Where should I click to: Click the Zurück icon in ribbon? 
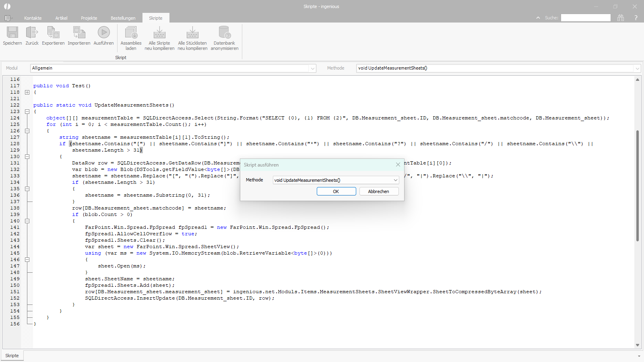(x=32, y=33)
